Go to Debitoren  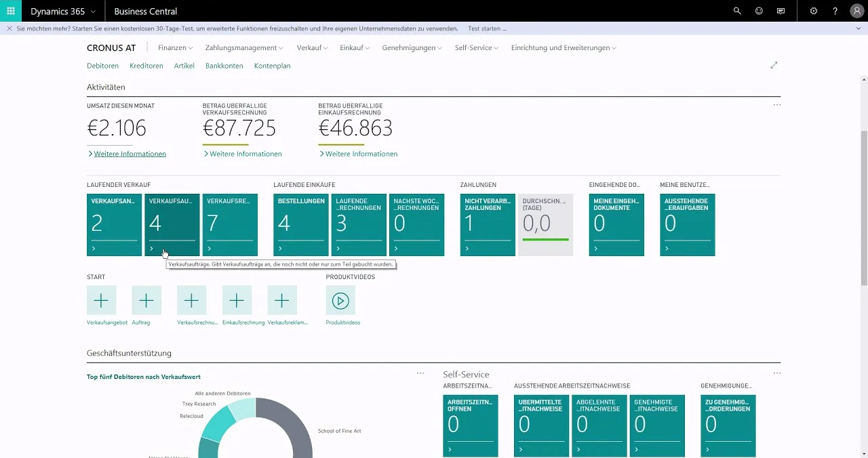(x=102, y=66)
